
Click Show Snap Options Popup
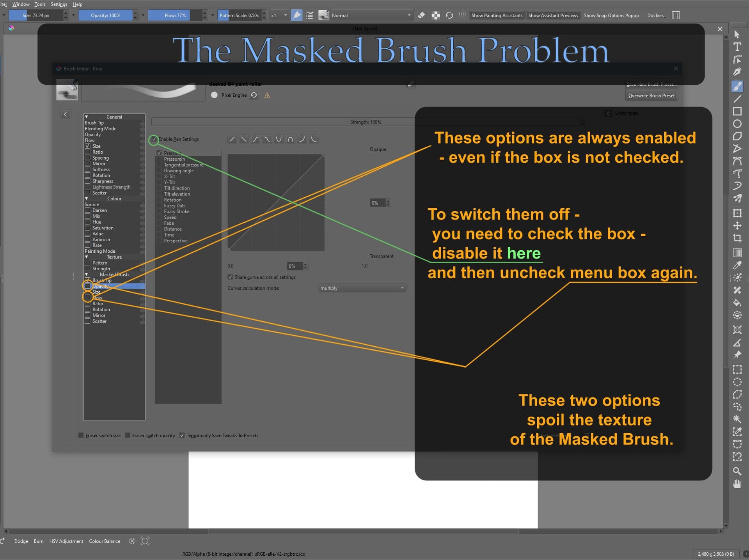click(611, 15)
